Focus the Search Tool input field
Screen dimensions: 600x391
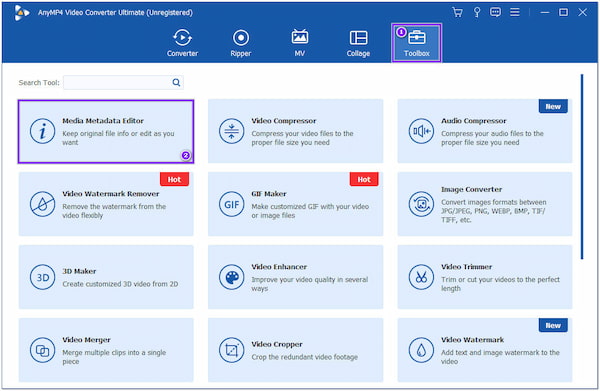[x=123, y=82]
